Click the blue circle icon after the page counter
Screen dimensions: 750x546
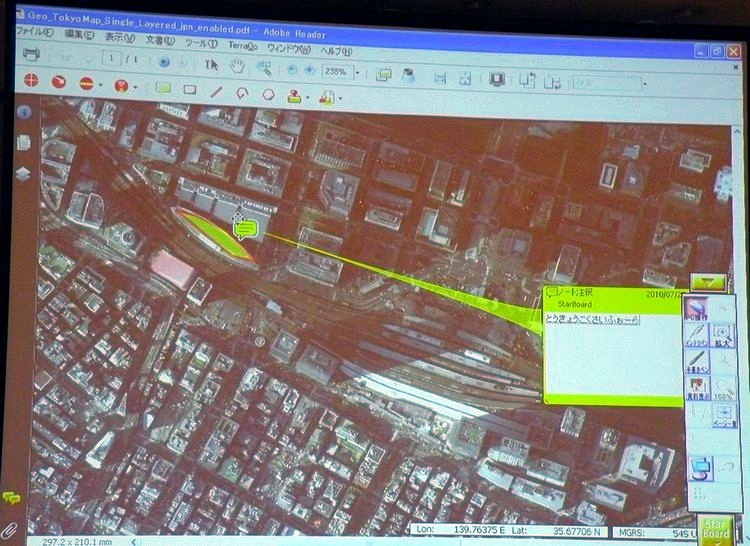coord(164,62)
